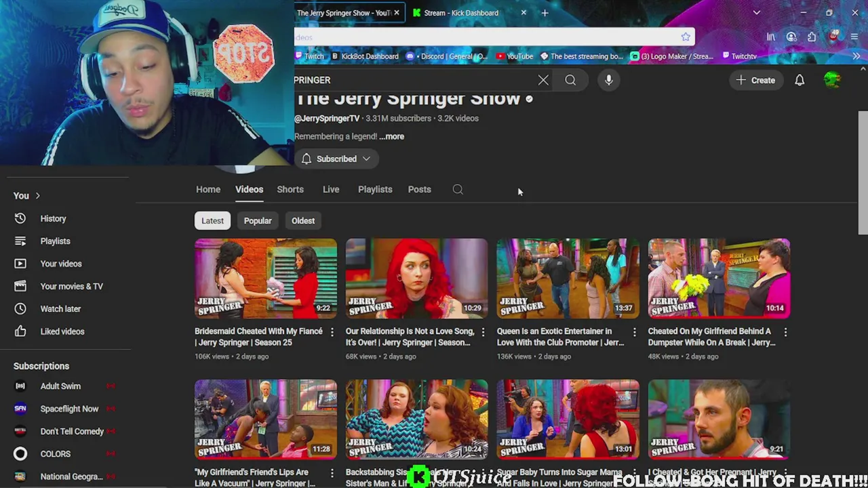Open YouTube notifications bell
This screenshot has height=488, width=868.
pyautogui.click(x=800, y=80)
